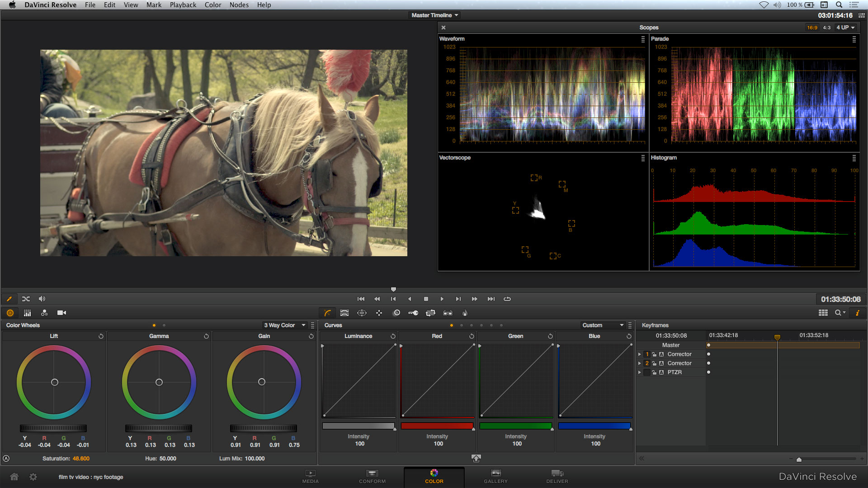Reset the Gain color wheel
The height and width of the screenshot is (488, 868).
coord(311,336)
